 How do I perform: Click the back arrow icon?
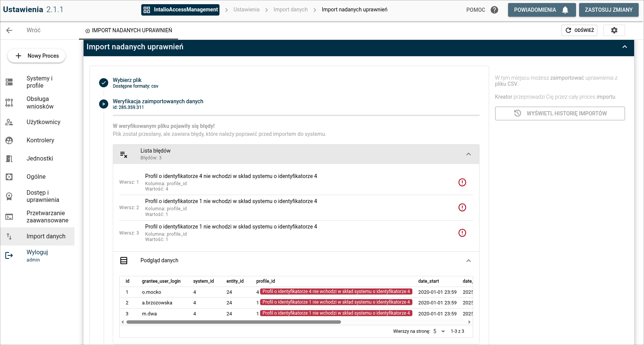9,30
